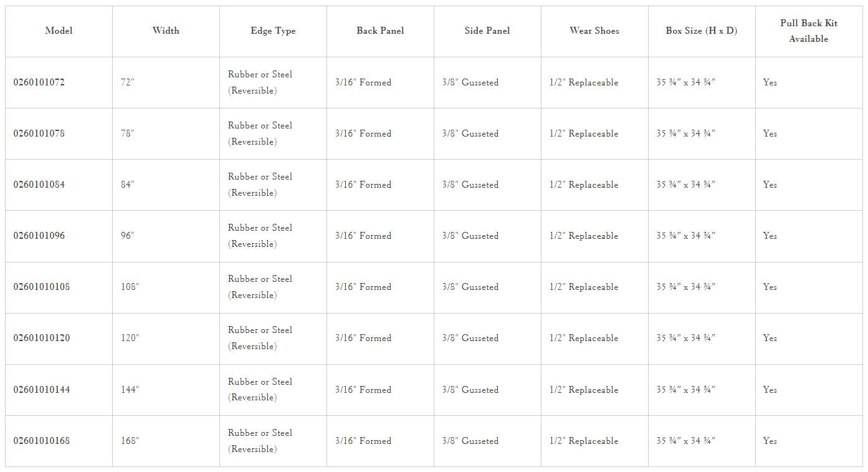Select the 168" width cell
This screenshot has width=868, height=472.
click(130, 441)
